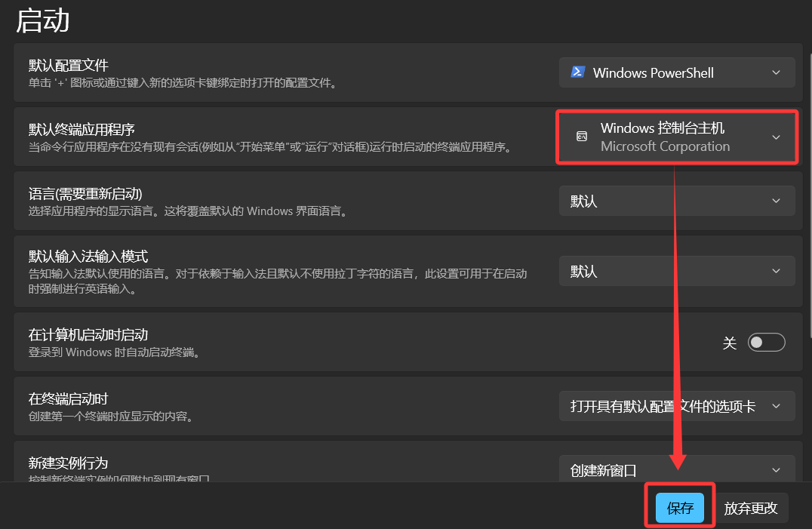Click the 语言(需要重新启动) setting label
The width and height of the screenshot is (812, 529).
tap(85, 194)
